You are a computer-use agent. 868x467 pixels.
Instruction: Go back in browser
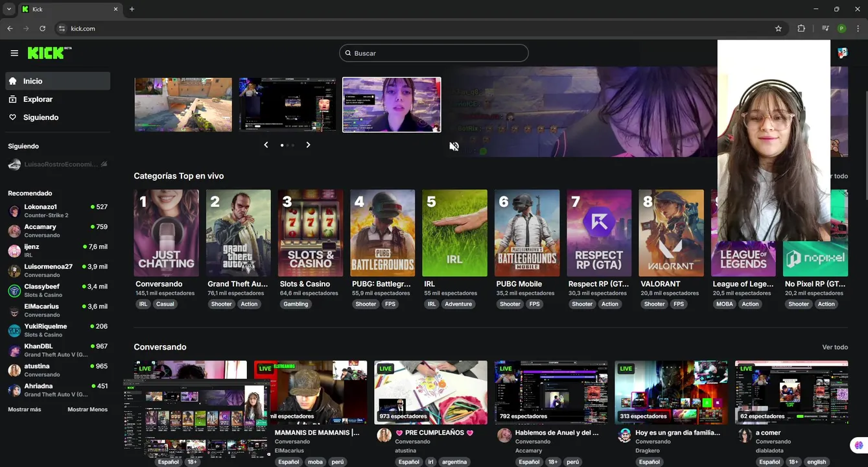coord(10,29)
